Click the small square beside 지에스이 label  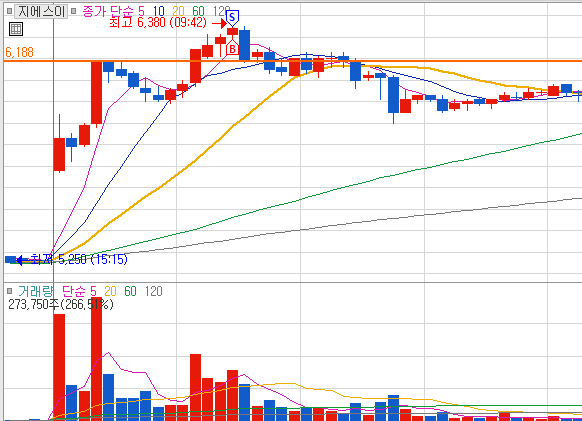pyautogui.click(x=10, y=11)
